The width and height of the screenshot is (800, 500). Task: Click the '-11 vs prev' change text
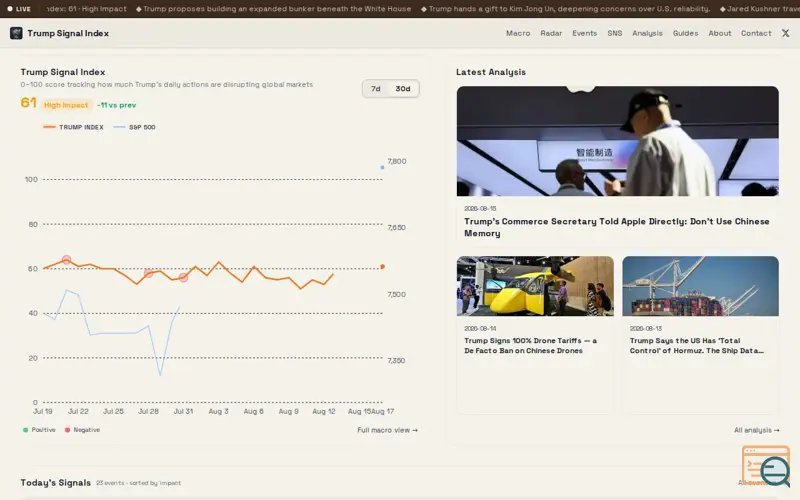tap(116, 105)
